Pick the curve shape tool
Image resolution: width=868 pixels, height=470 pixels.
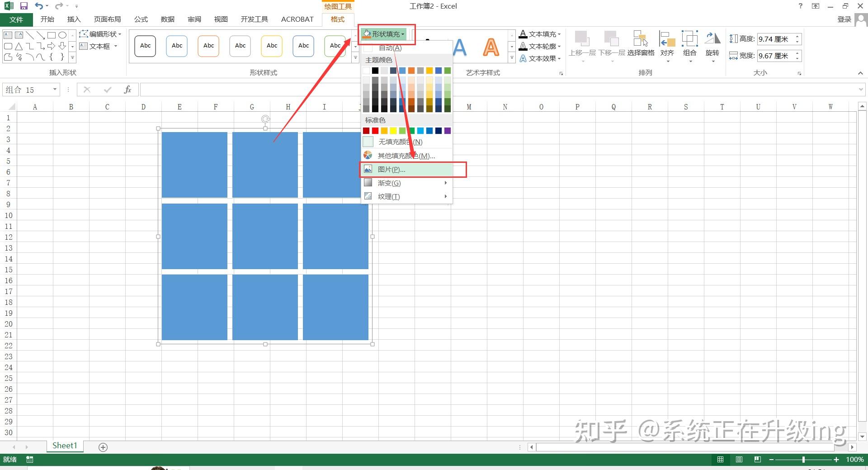[x=40, y=57]
